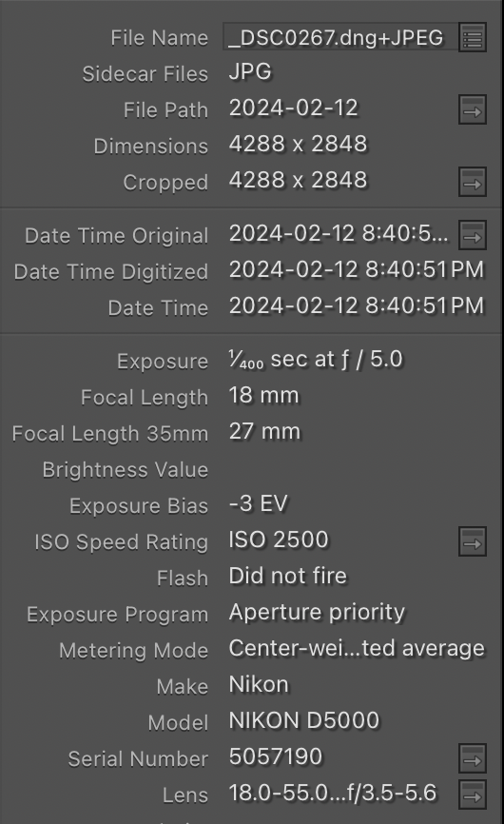Click the Date Time Original value
This screenshot has height=824, width=504.
(x=339, y=234)
